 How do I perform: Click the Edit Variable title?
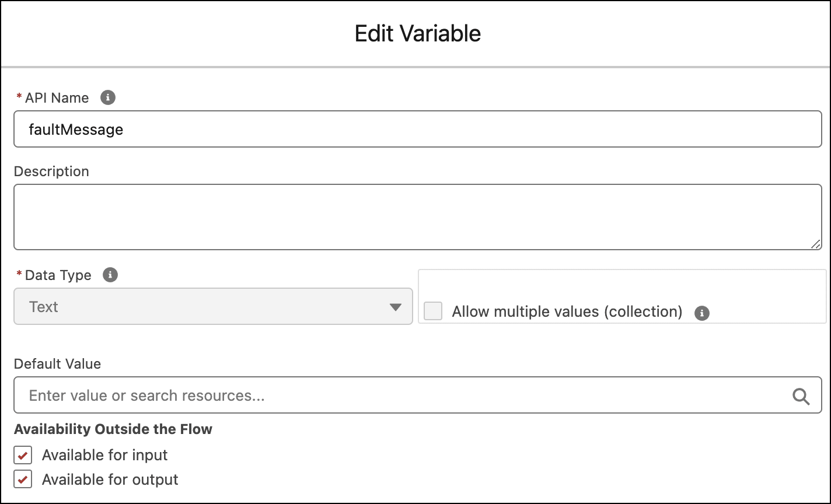418,34
